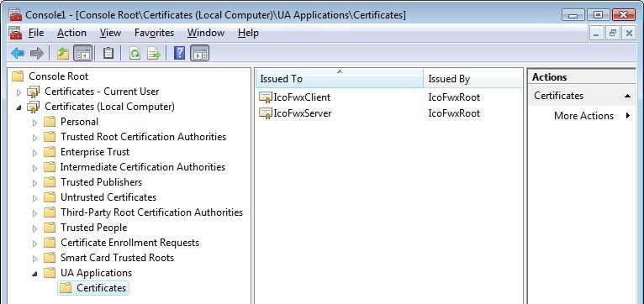Select the IcoFwxClient certificate icon
644x304 pixels.
click(266, 97)
